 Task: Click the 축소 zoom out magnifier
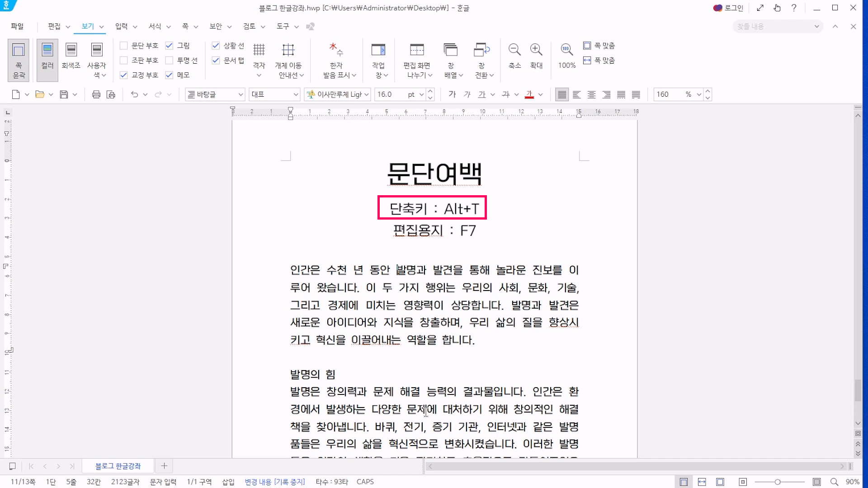[x=514, y=50]
